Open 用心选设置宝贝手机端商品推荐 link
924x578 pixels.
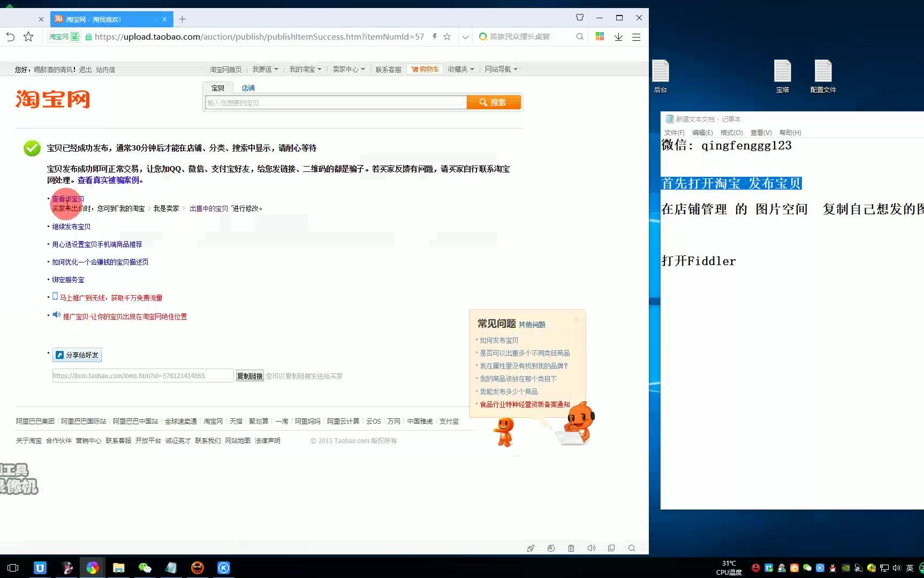[97, 244]
